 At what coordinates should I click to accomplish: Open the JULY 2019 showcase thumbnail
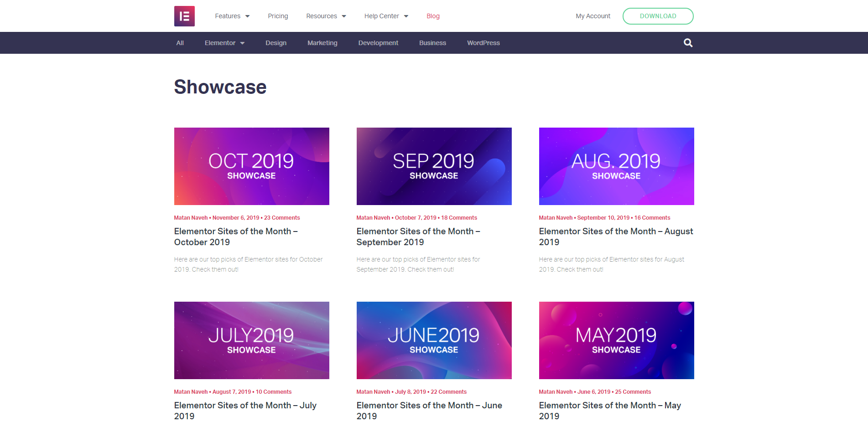pos(251,340)
